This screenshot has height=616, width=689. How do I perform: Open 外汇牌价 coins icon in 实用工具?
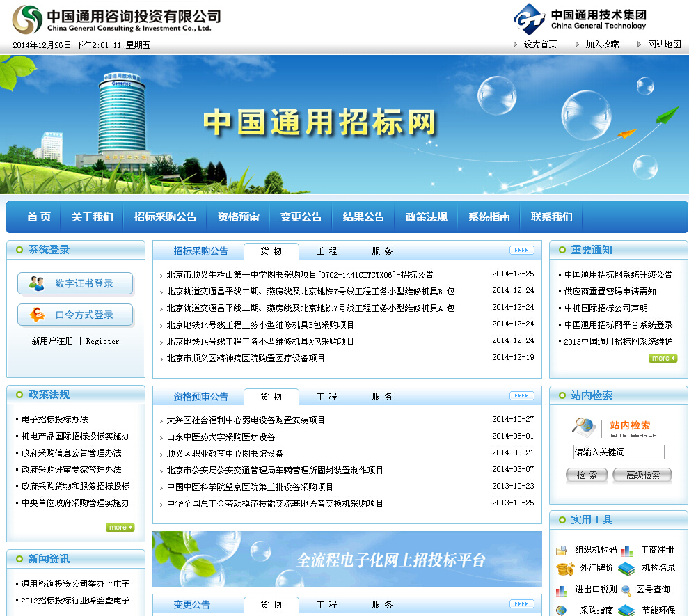pyautogui.click(x=564, y=569)
